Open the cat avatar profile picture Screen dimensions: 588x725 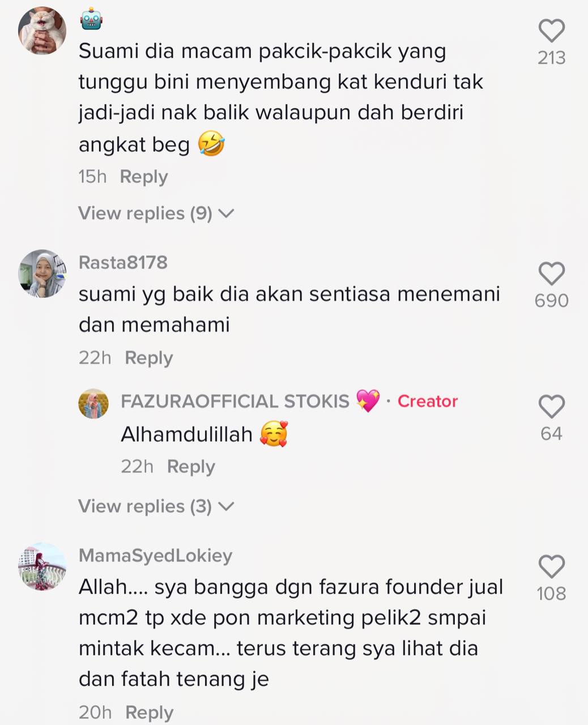point(42,31)
